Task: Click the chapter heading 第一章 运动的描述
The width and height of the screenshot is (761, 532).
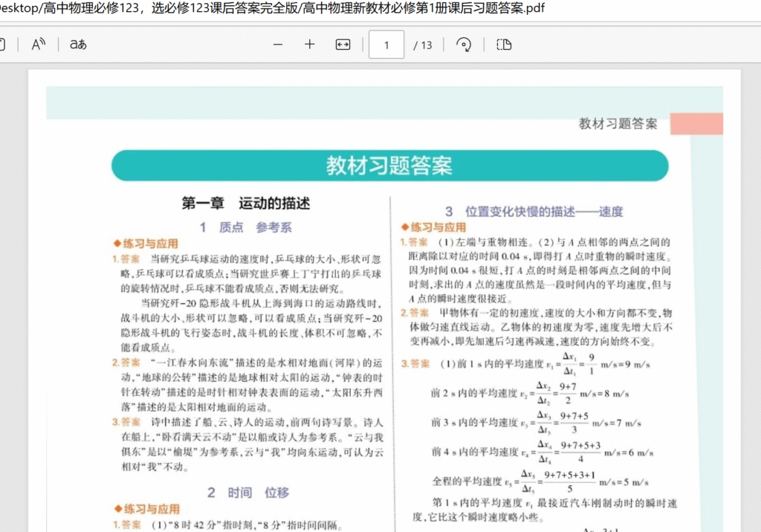Action: tap(245, 203)
